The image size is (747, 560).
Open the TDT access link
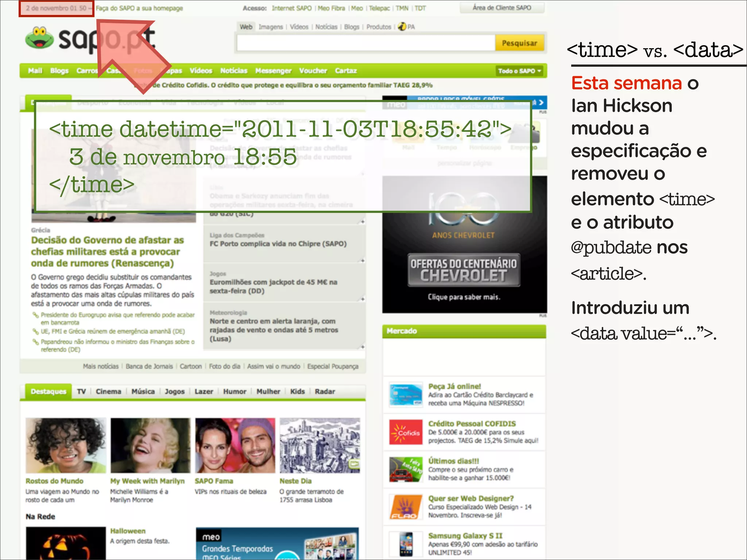point(420,8)
